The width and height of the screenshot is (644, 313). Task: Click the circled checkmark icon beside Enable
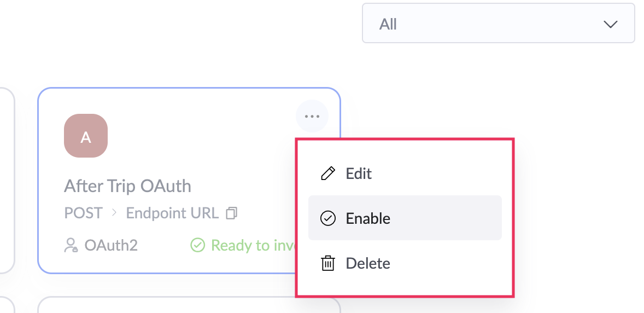pyautogui.click(x=328, y=218)
